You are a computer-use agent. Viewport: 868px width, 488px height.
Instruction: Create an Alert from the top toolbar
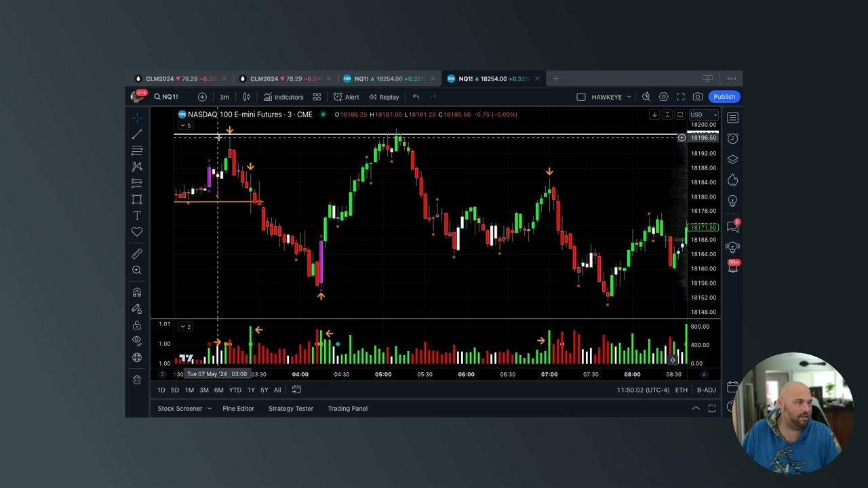[347, 97]
